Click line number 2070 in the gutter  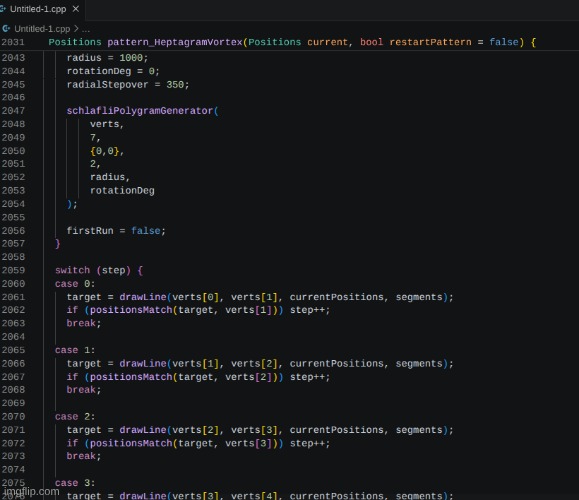pyautogui.click(x=13, y=417)
